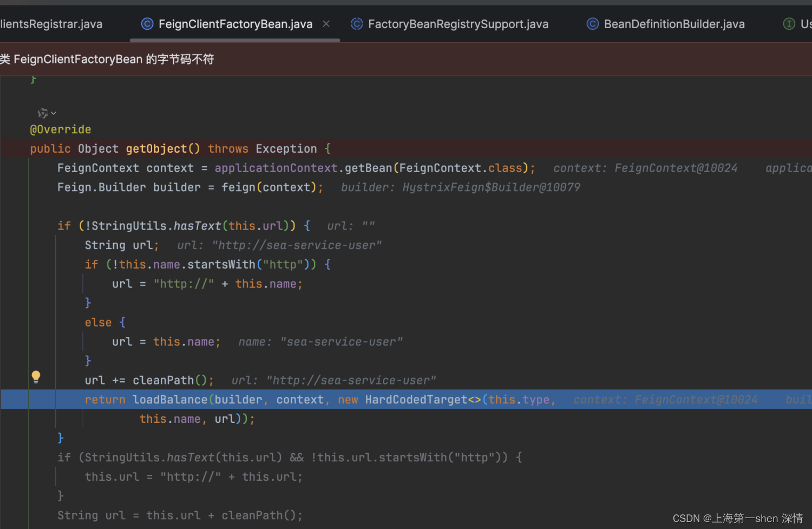Click this.name.startsWith("http") condition
Image resolution: width=812 pixels, height=529 pixels.
click(x=214, y=264)
